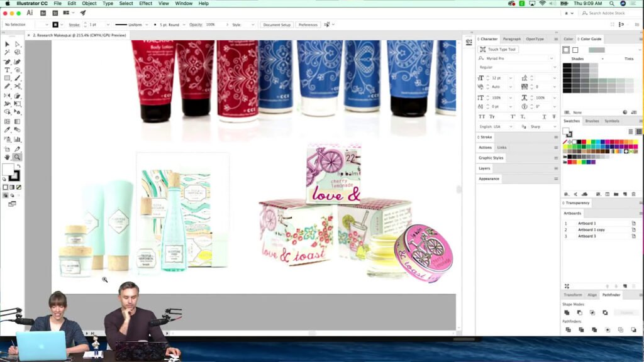
Task: Select the Direct Selection tool
Action: pos(17,44)
